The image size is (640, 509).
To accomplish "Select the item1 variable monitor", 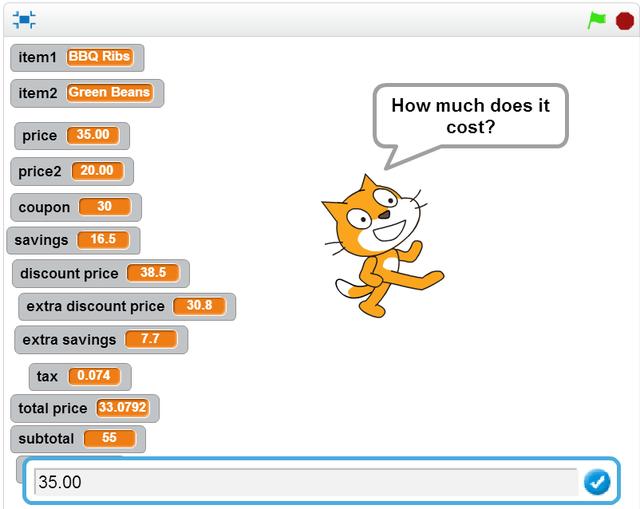I will click(77, 58).
